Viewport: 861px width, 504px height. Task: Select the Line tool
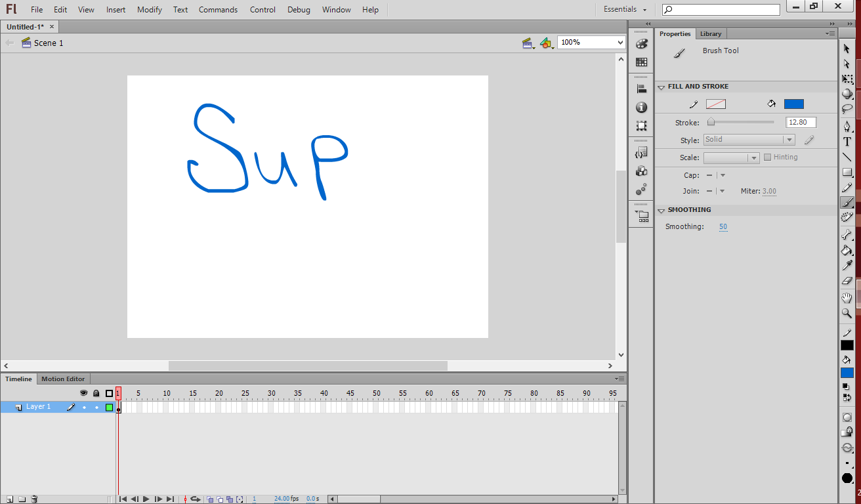847,157
